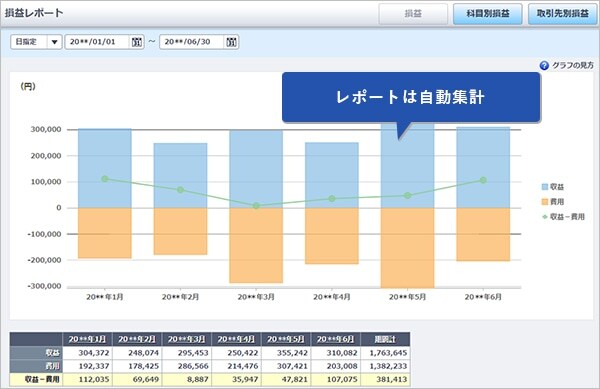Click the orange expense bar for 20**年5月
This screenshot has height=389, width=600.
click(x=408, y=248)
